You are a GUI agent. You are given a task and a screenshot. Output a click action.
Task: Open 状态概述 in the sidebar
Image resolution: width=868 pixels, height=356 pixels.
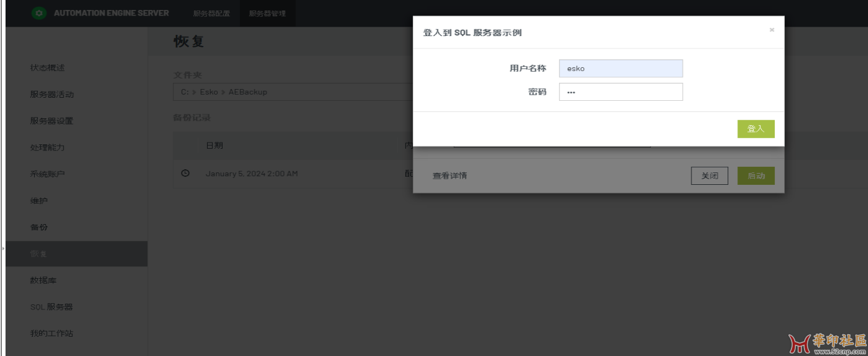tap(47, 68)
